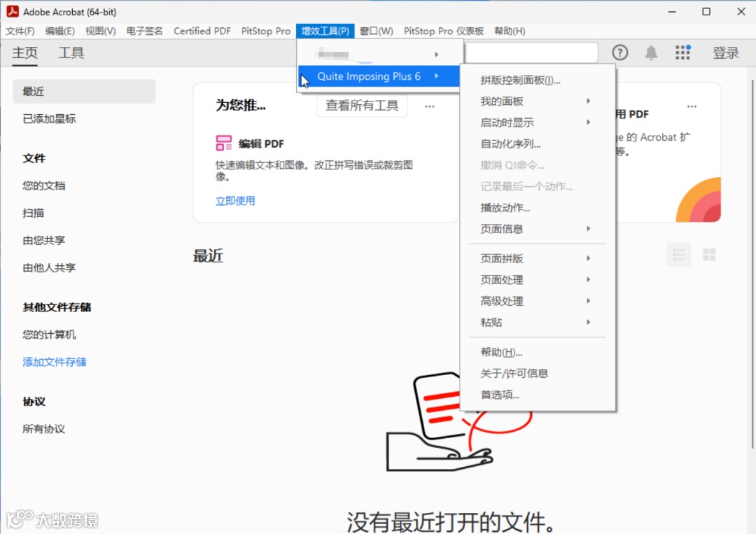
Task: Expand the 页面拼版 submenu
Action: [538, 258]
